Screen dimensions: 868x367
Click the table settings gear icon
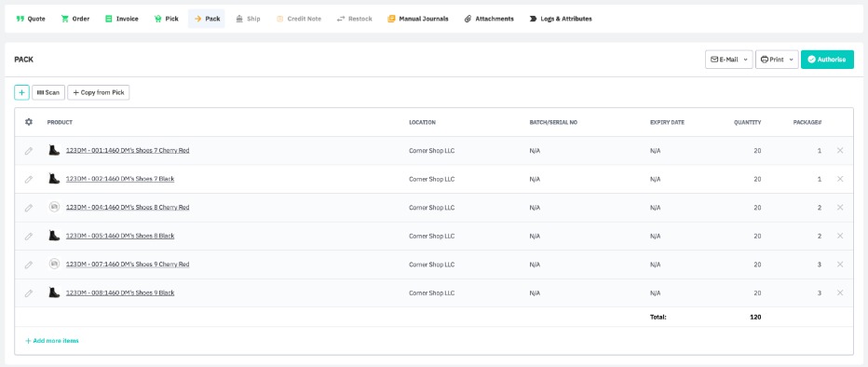coord(29,122)
